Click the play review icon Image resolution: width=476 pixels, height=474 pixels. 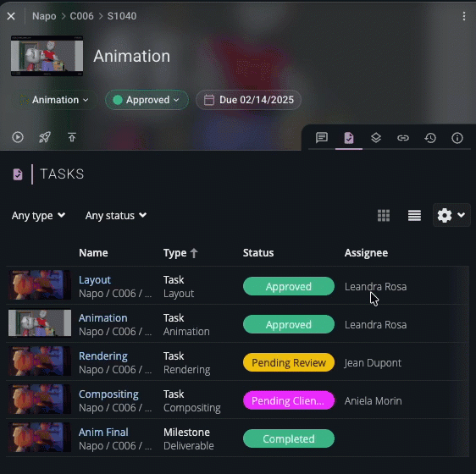(x=18, y=137)
